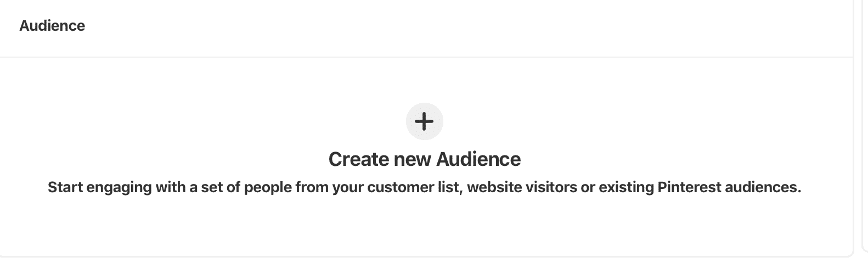Click the Start engaging description text
868x268 pixels.
424,187
